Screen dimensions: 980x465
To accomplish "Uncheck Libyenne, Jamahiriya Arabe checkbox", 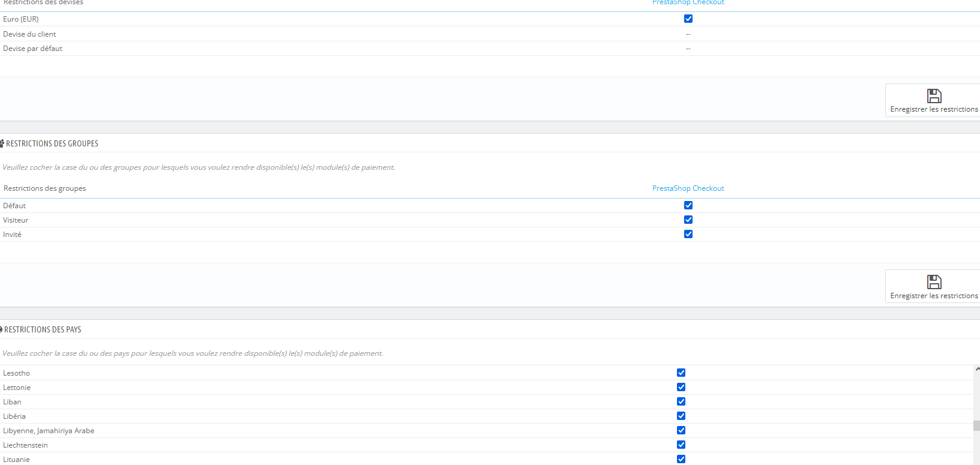I will coord(681,430).
